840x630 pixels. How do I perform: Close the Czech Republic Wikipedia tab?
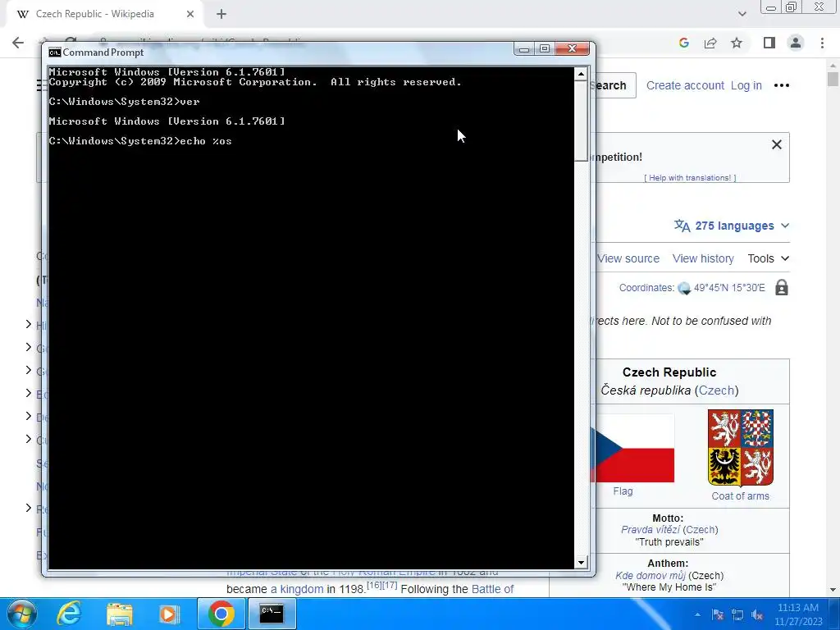pyautogui.click(x=190, y=14)
